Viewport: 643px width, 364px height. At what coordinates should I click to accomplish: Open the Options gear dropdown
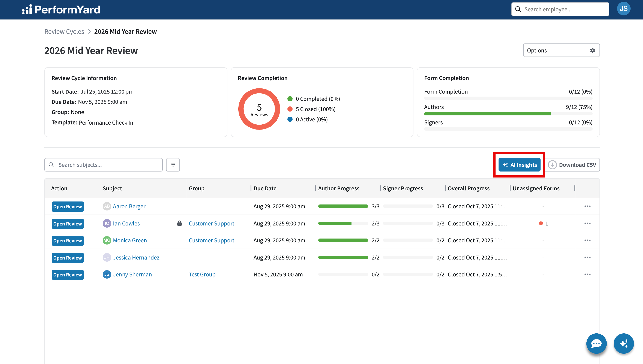(x=561, y=50)
